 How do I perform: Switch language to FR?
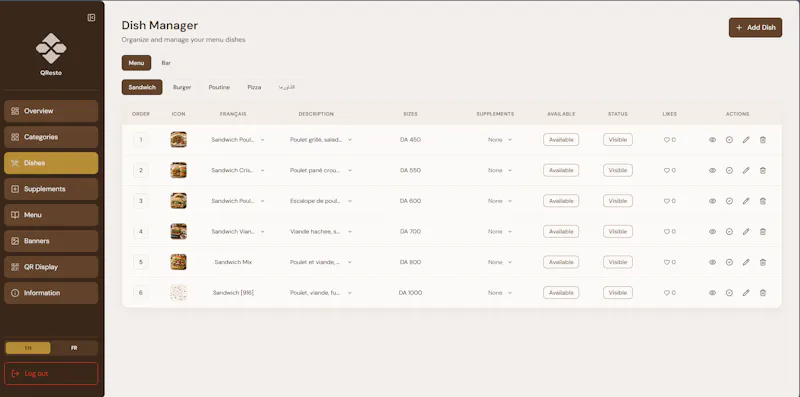click(74, 348)
